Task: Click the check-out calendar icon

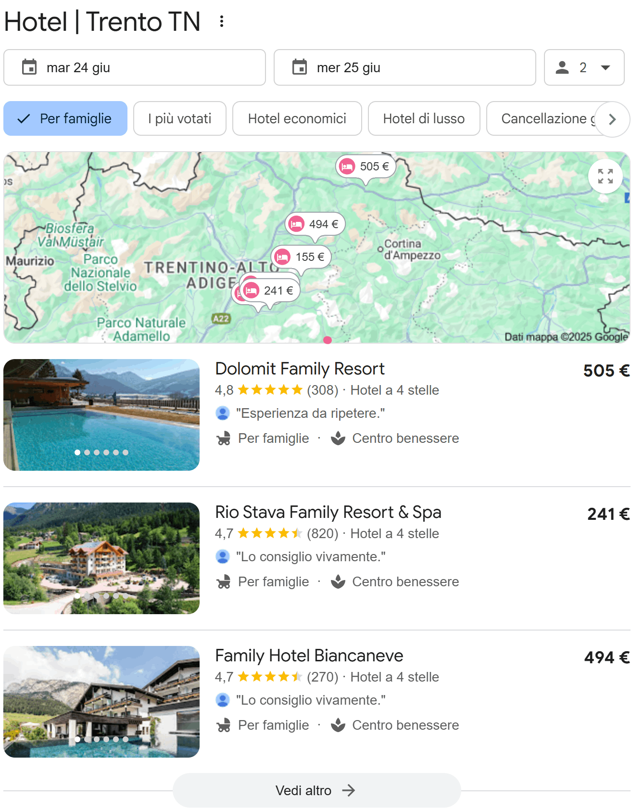Action: click(300, 67)
